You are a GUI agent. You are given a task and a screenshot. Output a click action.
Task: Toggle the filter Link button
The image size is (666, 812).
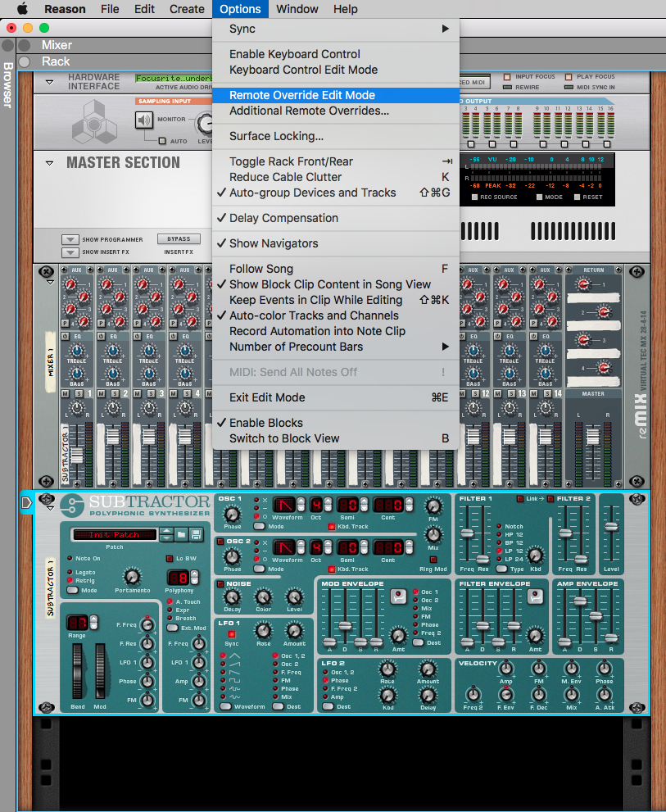click(520, 499)
